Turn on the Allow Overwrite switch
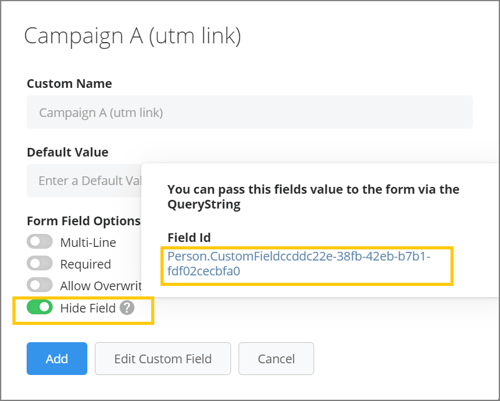Image resolution: width=500 pixels, height=401 pixels. [40, 285]
